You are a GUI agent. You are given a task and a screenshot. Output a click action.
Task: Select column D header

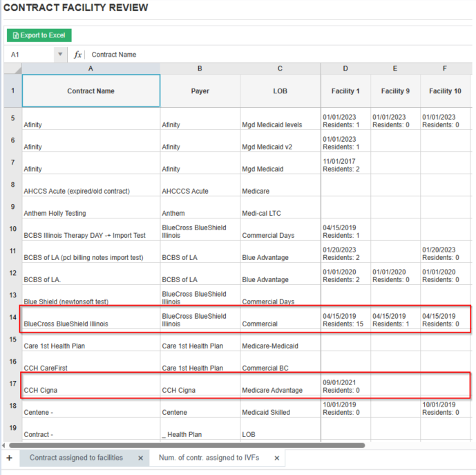point(345,68)
